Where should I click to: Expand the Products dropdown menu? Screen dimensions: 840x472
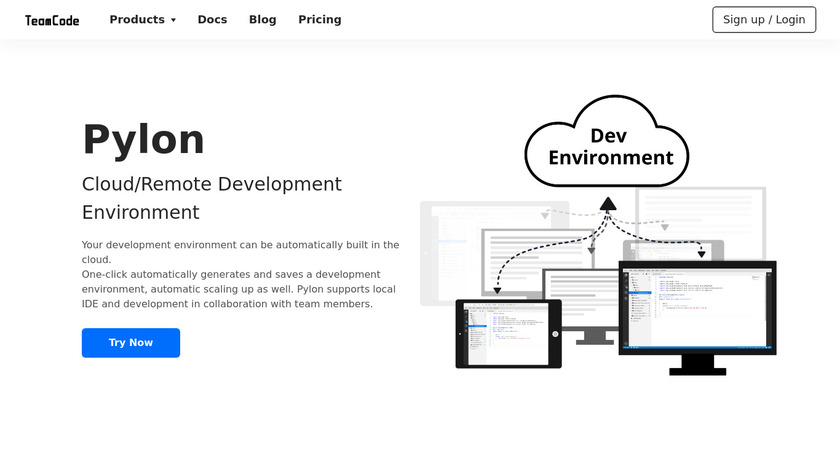pos(142,20)
